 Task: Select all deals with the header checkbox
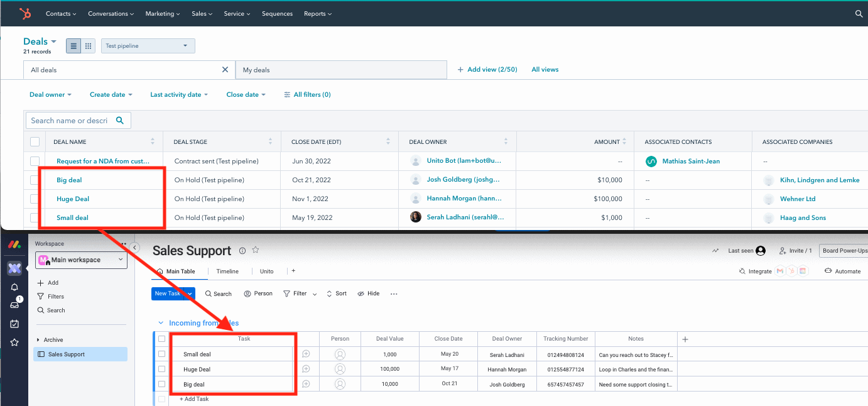point(35,141)
